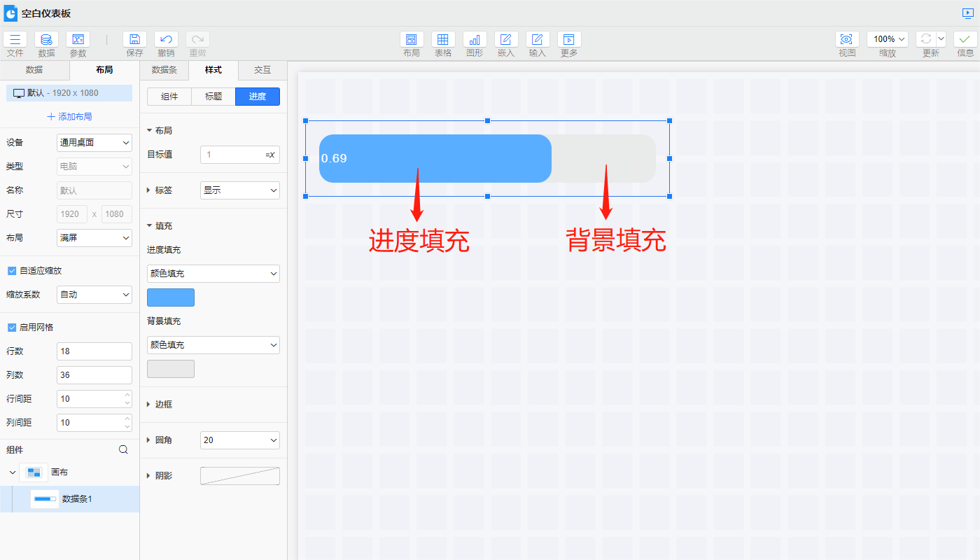Disable the 启用网格 checkbox
The height and width of the screenshot is (560, 980).
(11, 327)
